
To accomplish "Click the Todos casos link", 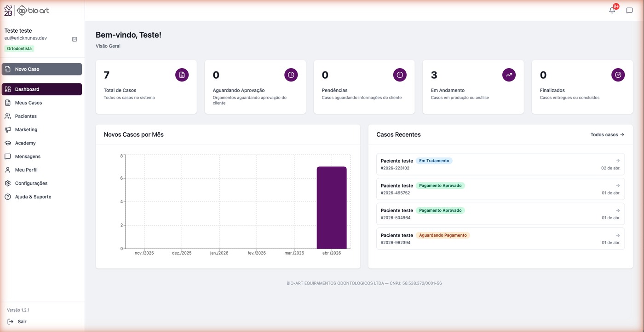I will (x=607, y=135).
